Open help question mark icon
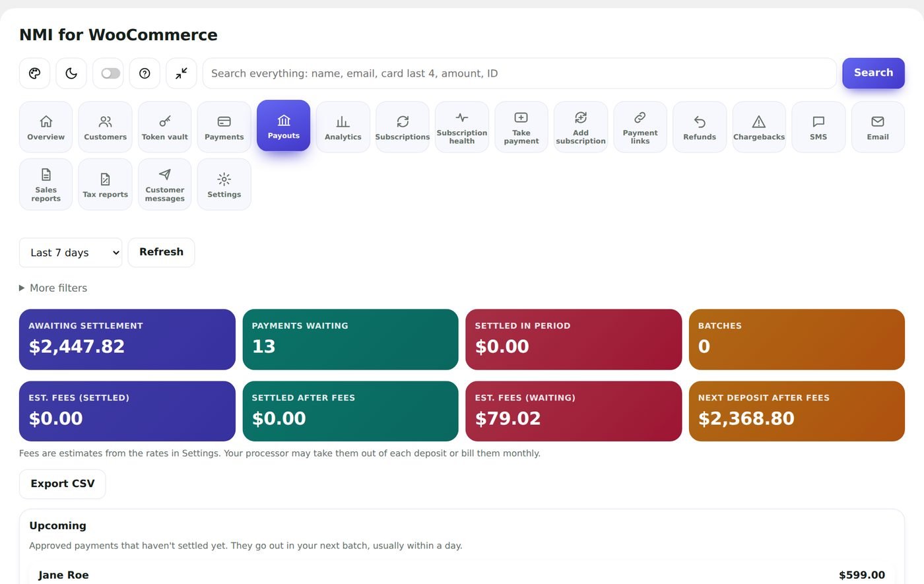 click(x=145, y=73)
